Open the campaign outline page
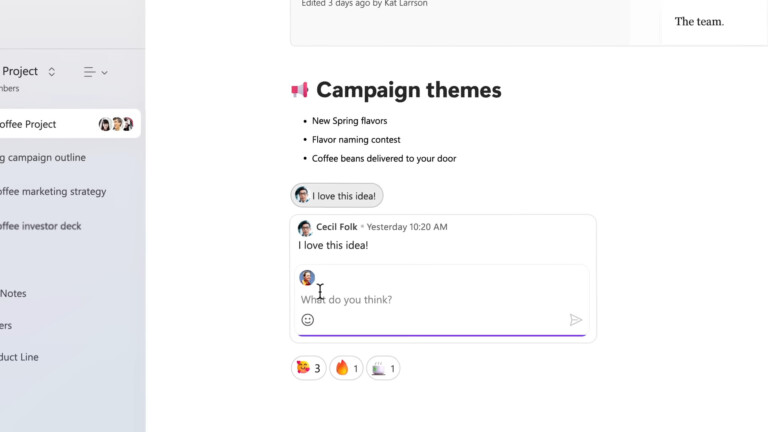This screenshot has width=768, height=432. (x=45, y=157)
